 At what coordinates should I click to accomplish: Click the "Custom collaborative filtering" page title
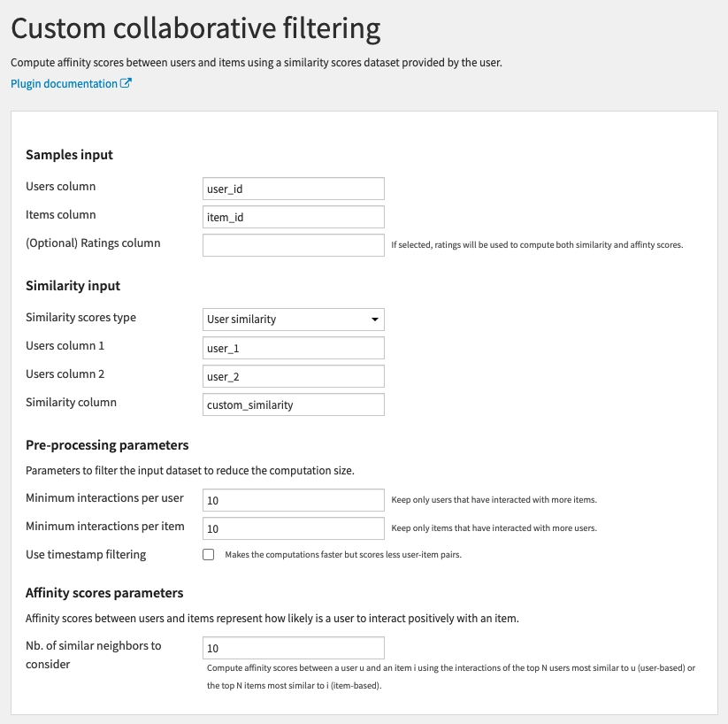click(x=195, y=29)
